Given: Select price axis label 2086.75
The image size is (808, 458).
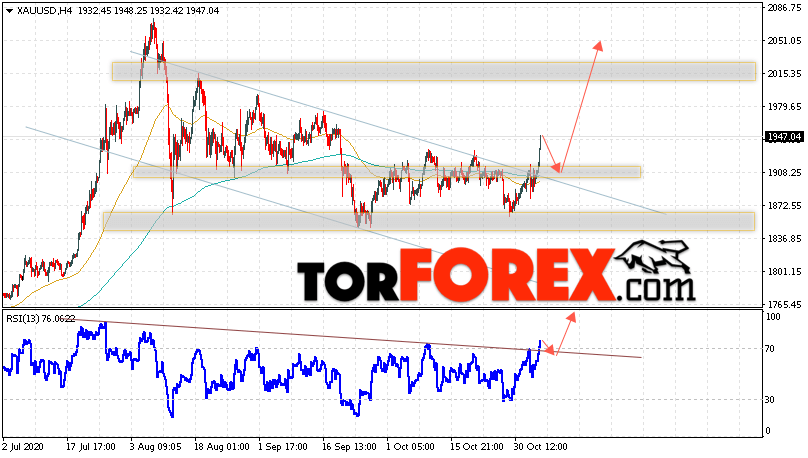Looking at the screenshot, I should 784,8.
